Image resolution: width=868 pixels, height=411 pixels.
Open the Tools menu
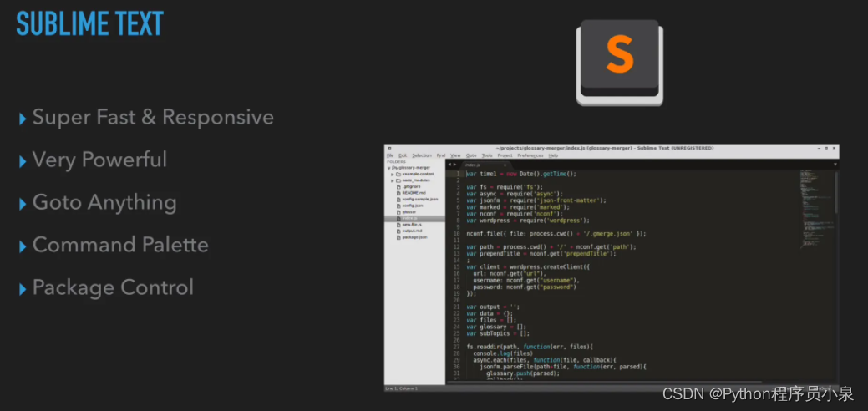(487, 155)
